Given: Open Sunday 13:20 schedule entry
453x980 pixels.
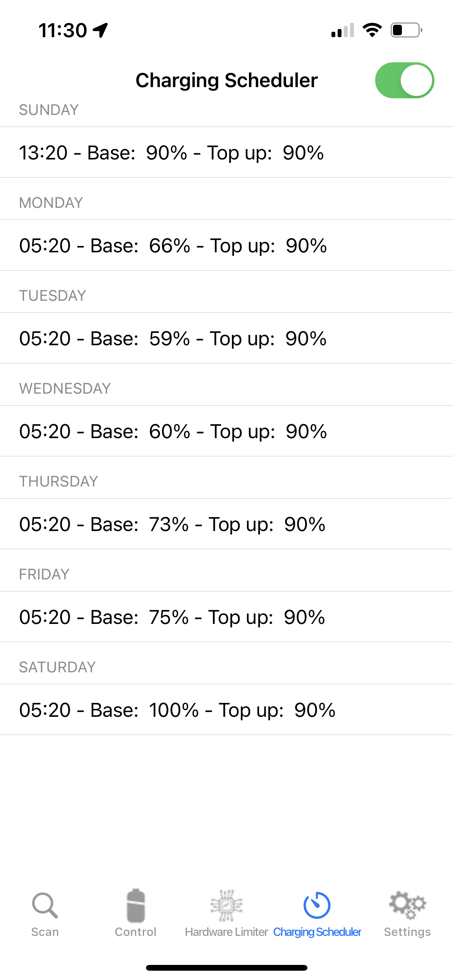Looking at the screenshot, I should coord(226,152).
